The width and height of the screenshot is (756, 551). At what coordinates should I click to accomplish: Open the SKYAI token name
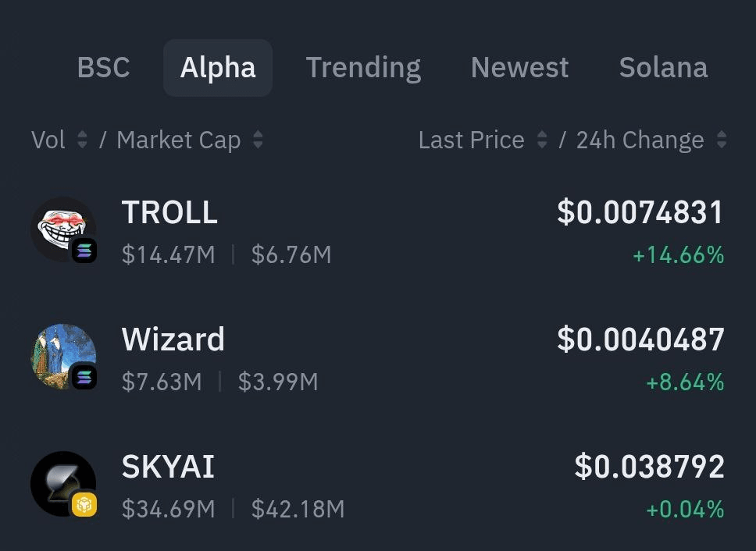tap(168, 467)
